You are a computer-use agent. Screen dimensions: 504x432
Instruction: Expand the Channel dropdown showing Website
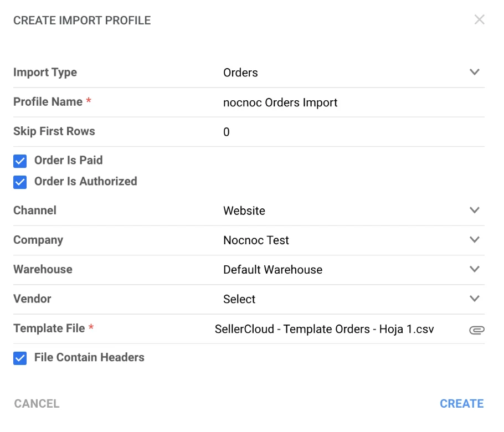353,210
